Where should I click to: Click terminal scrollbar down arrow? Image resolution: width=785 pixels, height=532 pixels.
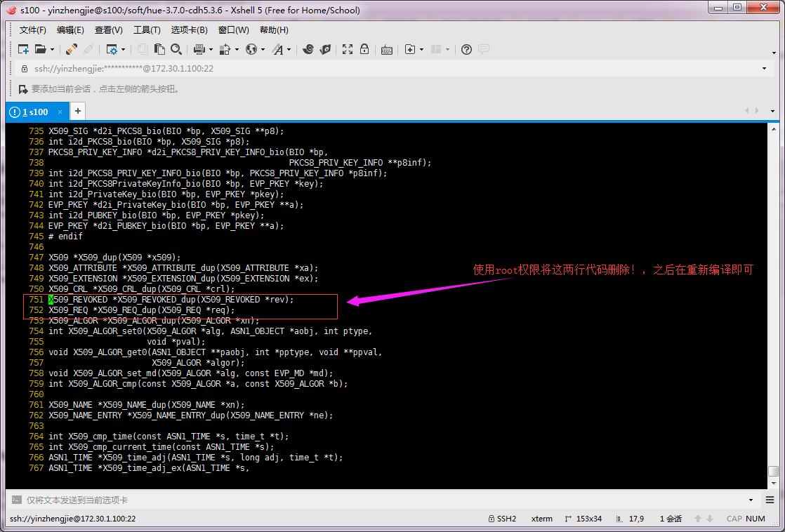coord(774,484)
